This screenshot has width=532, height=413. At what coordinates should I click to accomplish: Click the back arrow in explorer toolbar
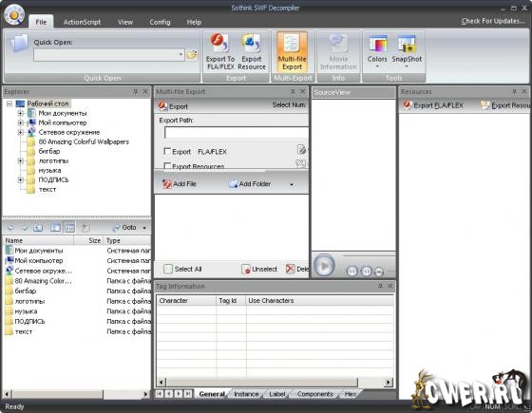pos(10,228)
